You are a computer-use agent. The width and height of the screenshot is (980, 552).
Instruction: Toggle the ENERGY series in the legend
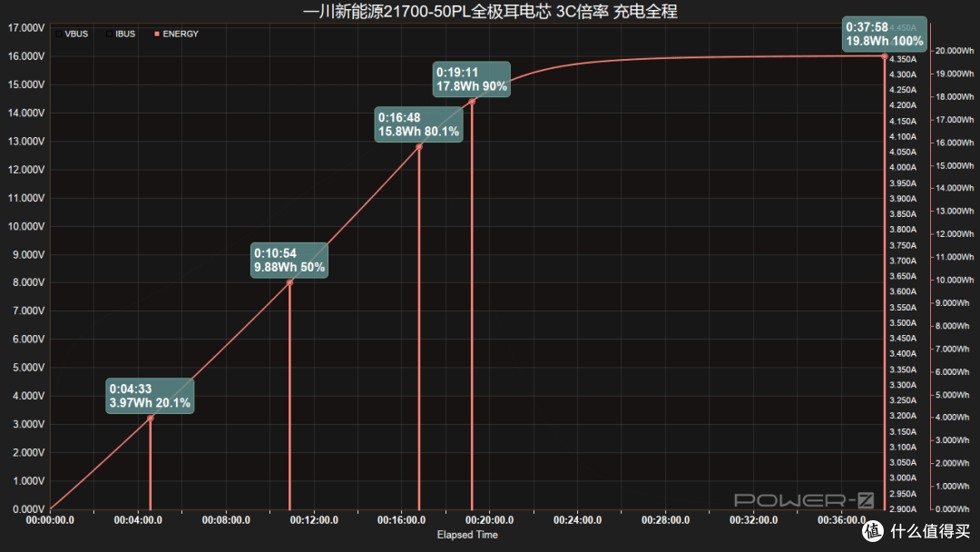coord(176,34)
